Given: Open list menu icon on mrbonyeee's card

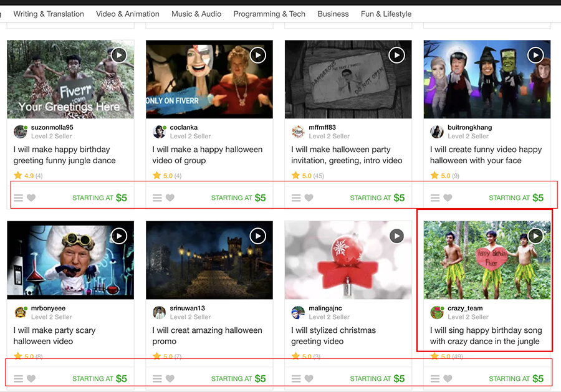Looking at the screenshot, I should pos(18,378).
